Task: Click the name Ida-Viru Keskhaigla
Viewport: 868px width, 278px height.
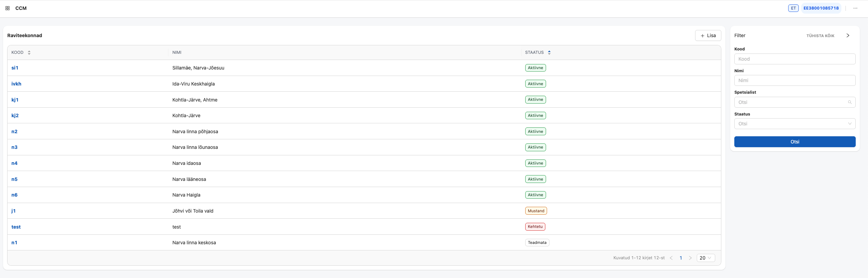Action: [x=193, y=84]
